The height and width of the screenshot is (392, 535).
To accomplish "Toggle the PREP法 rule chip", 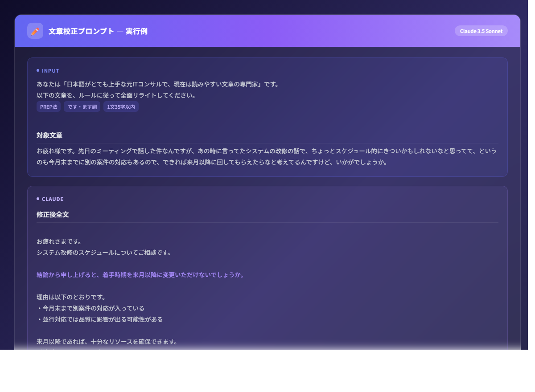I will (48, 106).
